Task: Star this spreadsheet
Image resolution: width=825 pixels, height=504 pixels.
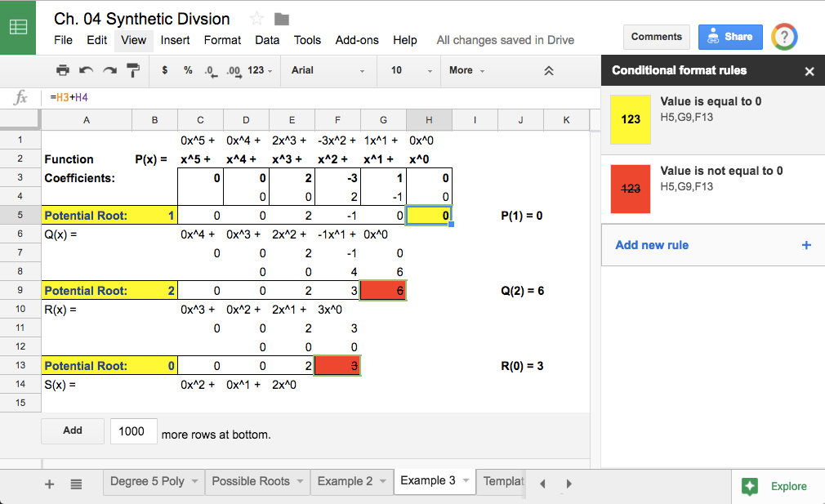Action: point(256,19)
